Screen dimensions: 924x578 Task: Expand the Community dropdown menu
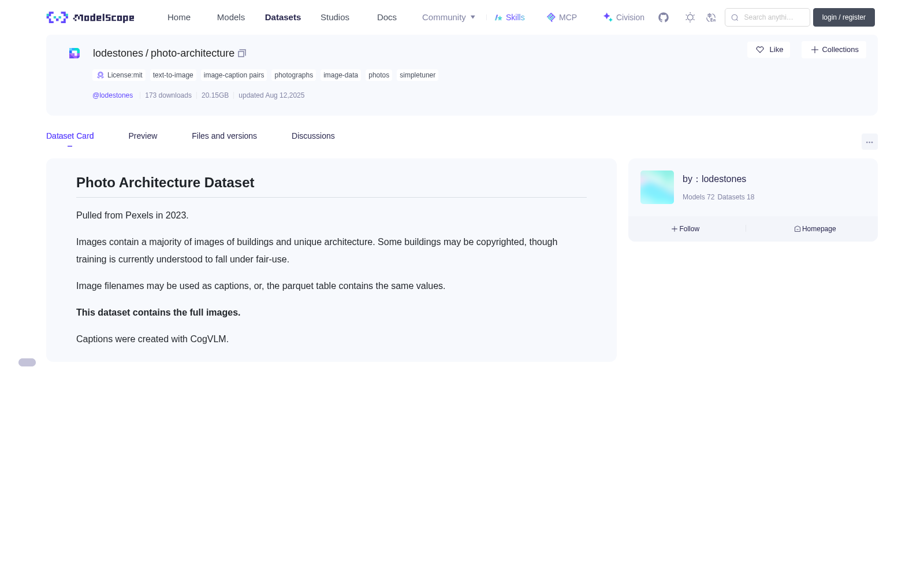point(449,17)
